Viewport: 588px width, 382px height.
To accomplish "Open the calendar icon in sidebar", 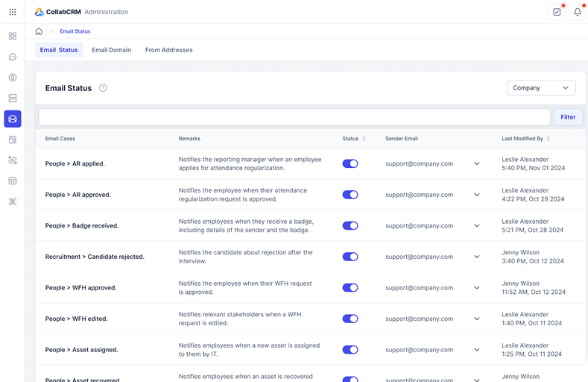I will pos(13,140).
